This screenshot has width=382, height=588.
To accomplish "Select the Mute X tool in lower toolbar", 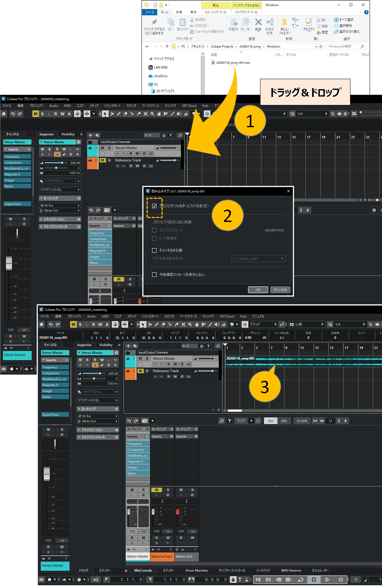I will tap(183, 324).
